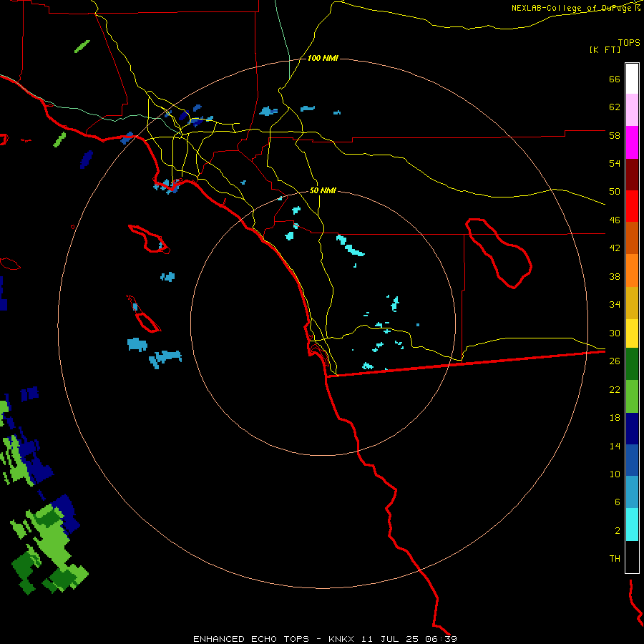Image resolution: width=644 pixels, height=644 pixels.
Task: Select the light green legend swatch
Action: point(632,396)
